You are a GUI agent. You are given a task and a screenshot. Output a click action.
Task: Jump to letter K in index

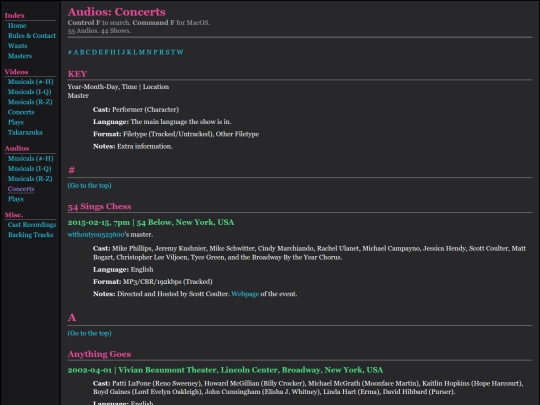(129, 52)
